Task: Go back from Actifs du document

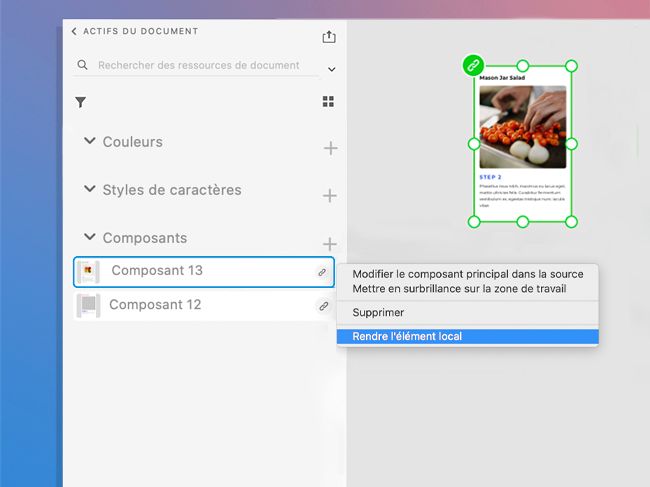Action: coord(74,31)
